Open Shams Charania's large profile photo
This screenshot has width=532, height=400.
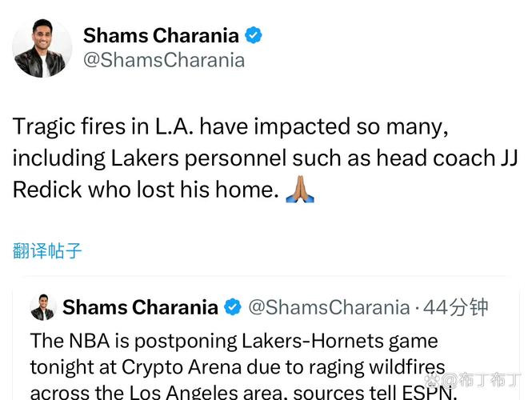tap(42, 48)
